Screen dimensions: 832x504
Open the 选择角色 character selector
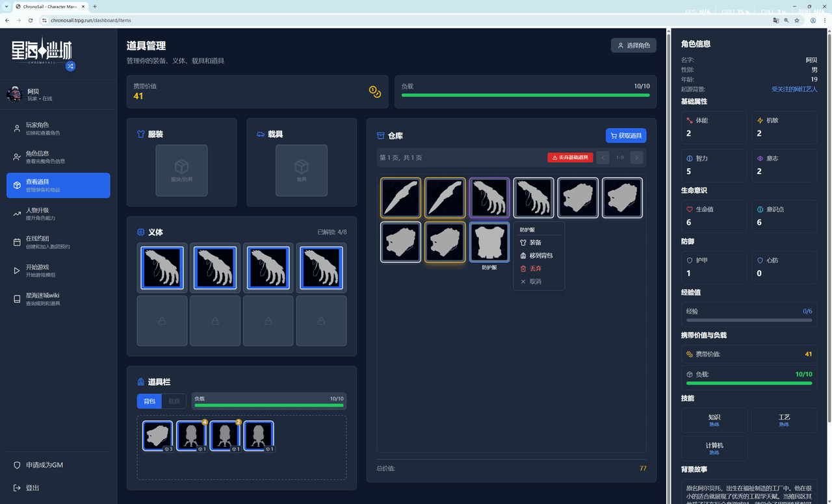(633, 45)
